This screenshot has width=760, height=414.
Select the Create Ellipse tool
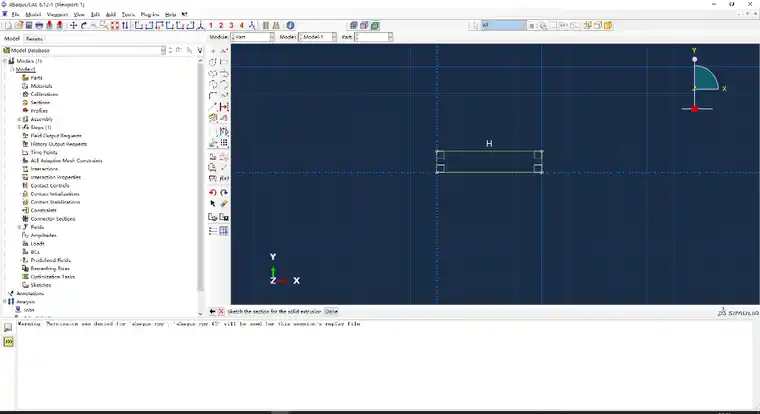pyautogui.click(x=213, y=73)
